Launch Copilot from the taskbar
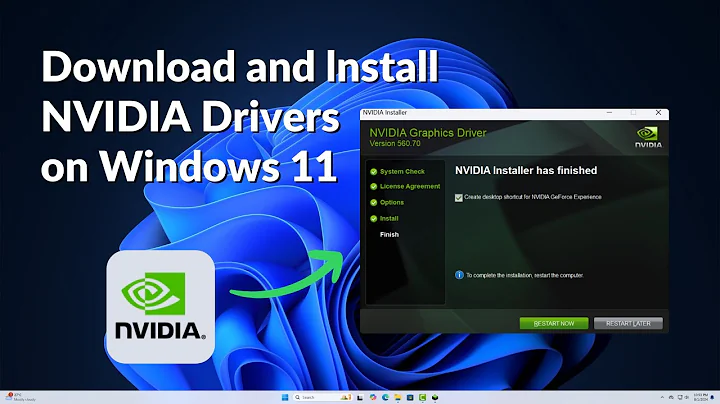720x404 pixels. (373, 397)
